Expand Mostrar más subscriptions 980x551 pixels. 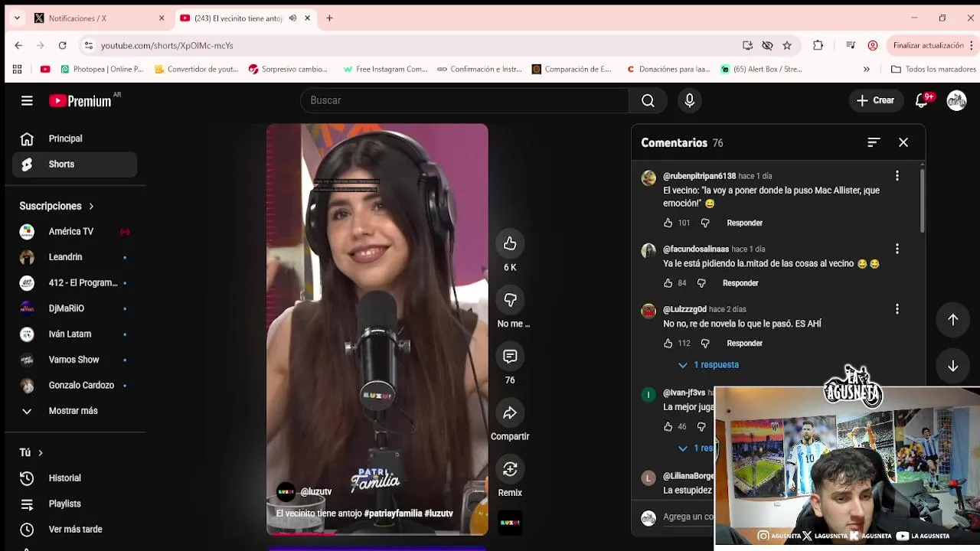pyautogui.click(x=74, y=411)
